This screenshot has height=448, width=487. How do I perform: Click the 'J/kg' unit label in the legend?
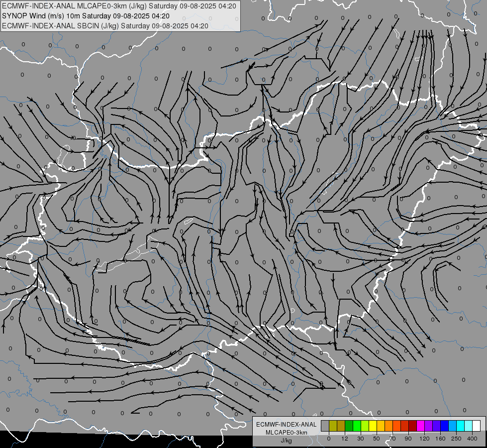pos(287,441)
